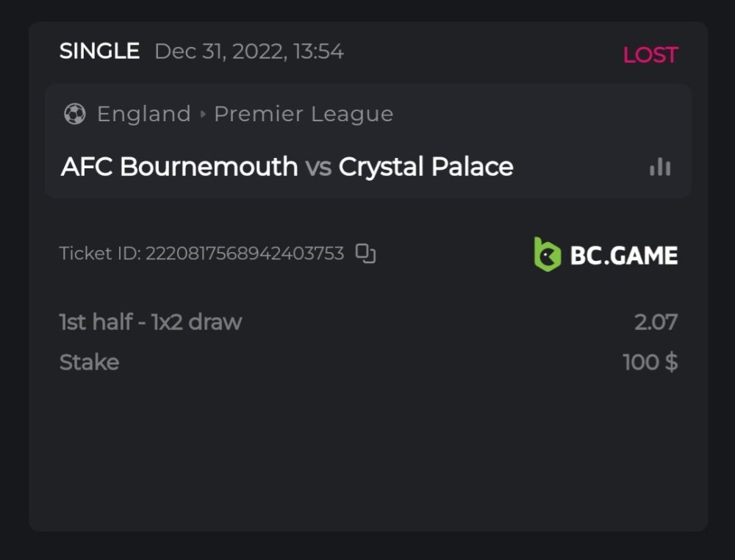The image size is (735, 560).
Task: Click the soccer ball sport icon
Action: pyautogui.click(x=74, y=114)
